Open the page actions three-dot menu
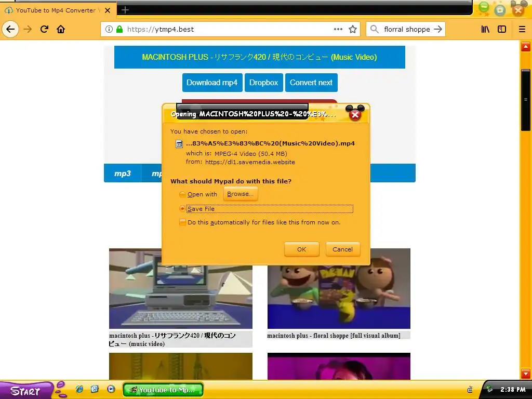532x399 pixels. [x=338, y=29]
